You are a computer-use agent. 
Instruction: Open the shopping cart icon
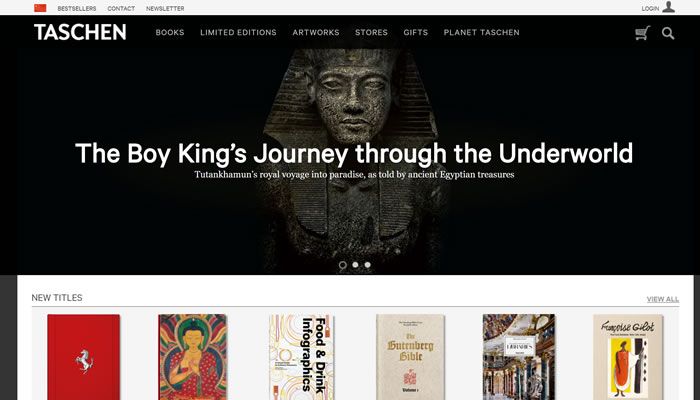click(x=642, y=33)
